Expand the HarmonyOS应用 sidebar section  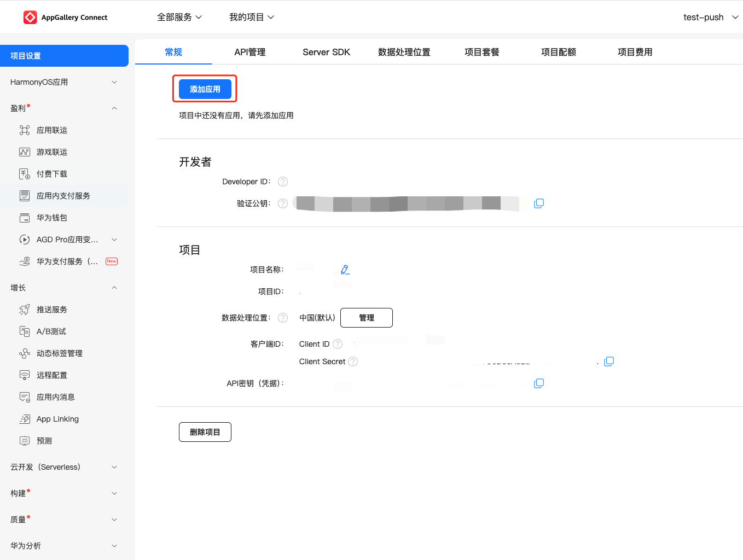(x=64, y=82)
